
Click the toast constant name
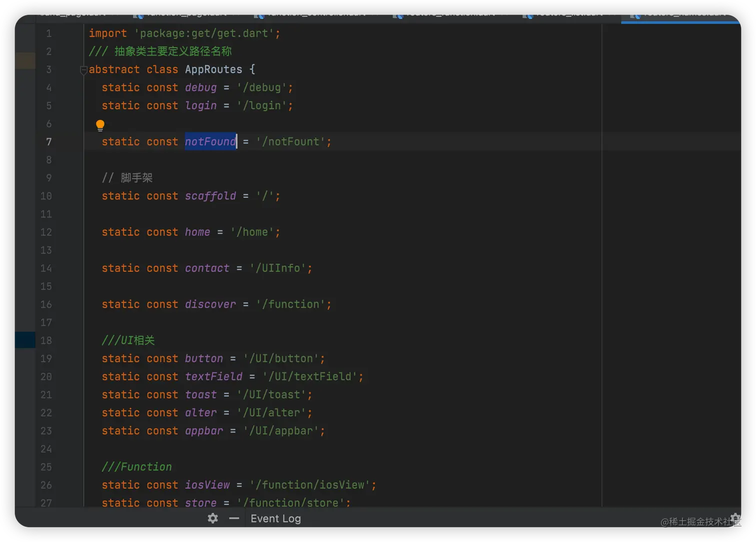[201, 395]
